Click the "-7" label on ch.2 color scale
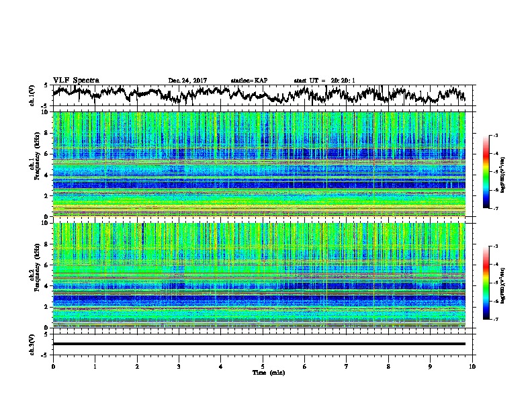This screenshot has height=411, width=532. [x=496, y=319]
